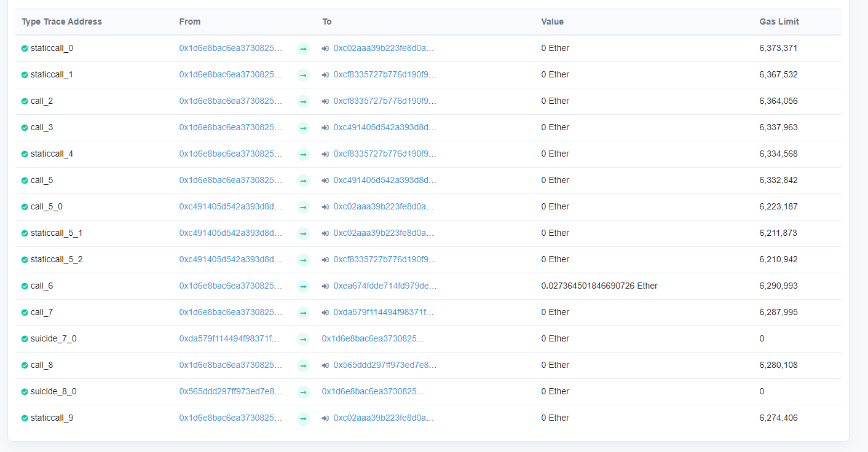
Task: Click the green arrow icon in the staticcall_5_2 row
Action: (x=303, y=260)
